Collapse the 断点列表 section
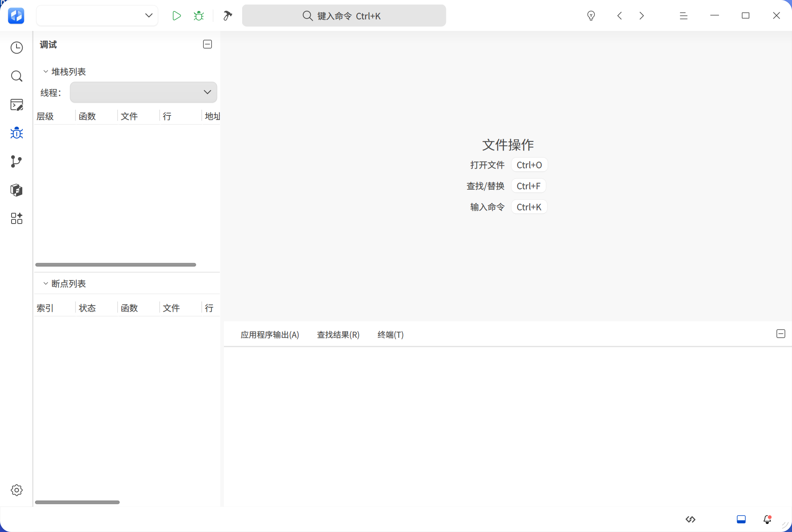This screenshot has height=532, width=792. tap(45, 283)
